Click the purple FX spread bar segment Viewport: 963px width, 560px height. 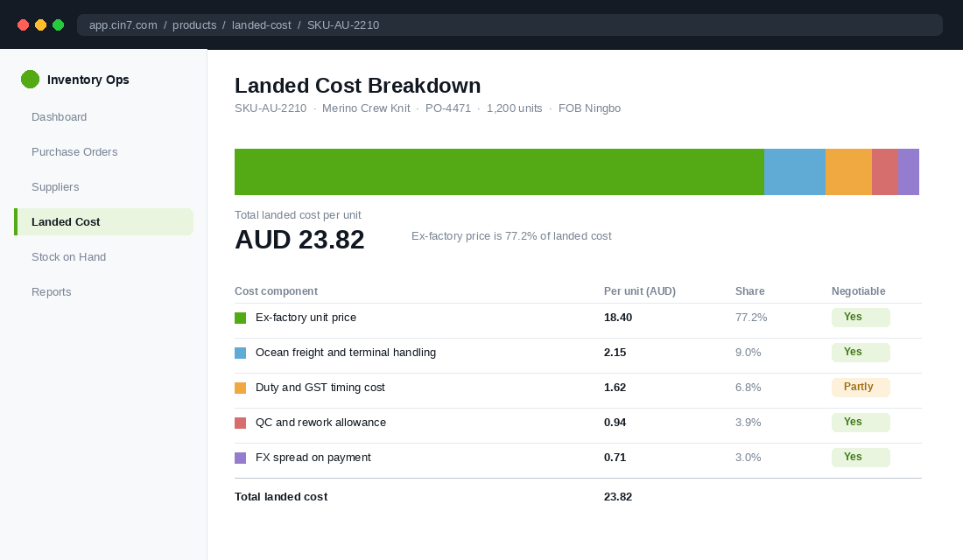(x=909, y=171)
